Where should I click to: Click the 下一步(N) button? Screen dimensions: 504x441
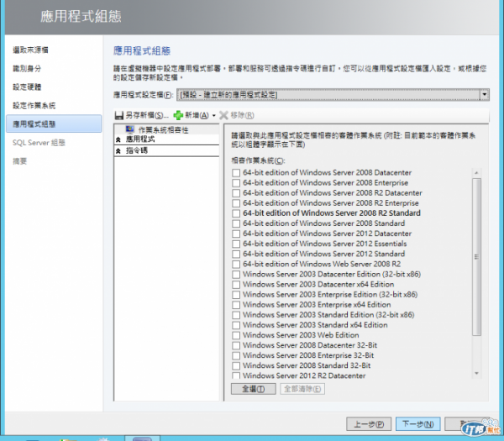coord(417,424)
